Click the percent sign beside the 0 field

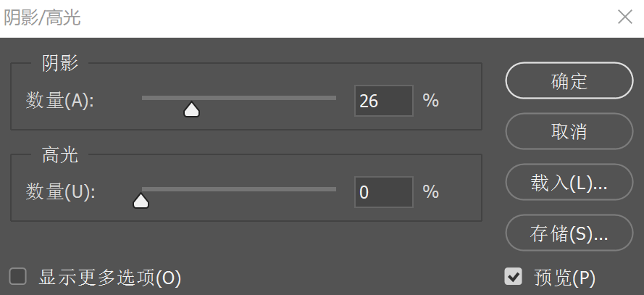click(x=431, y=192)
